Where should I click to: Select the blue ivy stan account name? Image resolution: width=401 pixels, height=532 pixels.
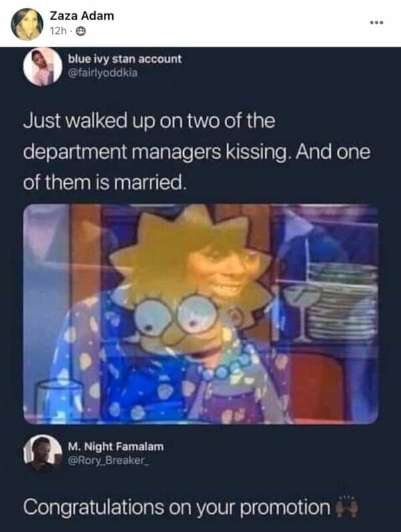[125, 59]
